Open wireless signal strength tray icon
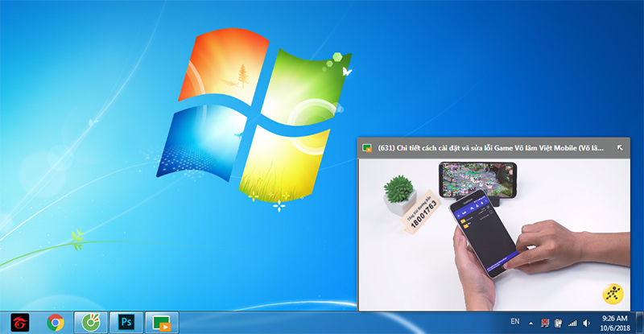The height and width of the screenshot is (334, 644). [572, 324]
